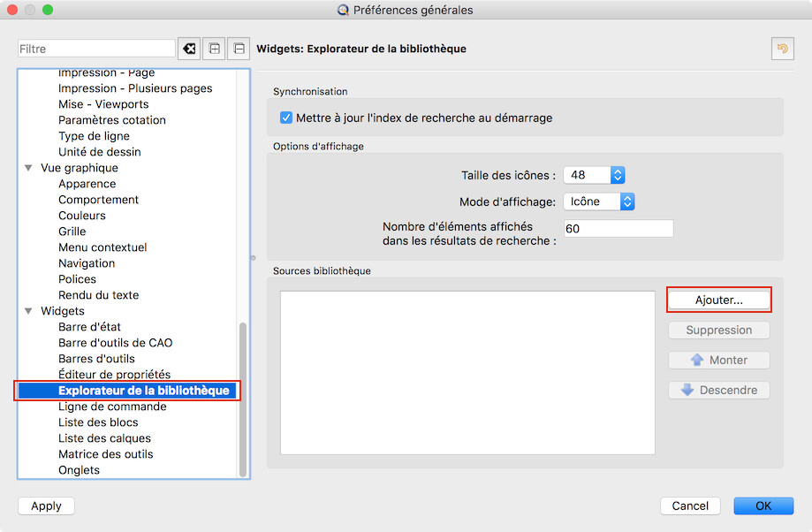Clear the filter field with the X icon
Viewport: 812px width, 532px height.
point(189,49)
